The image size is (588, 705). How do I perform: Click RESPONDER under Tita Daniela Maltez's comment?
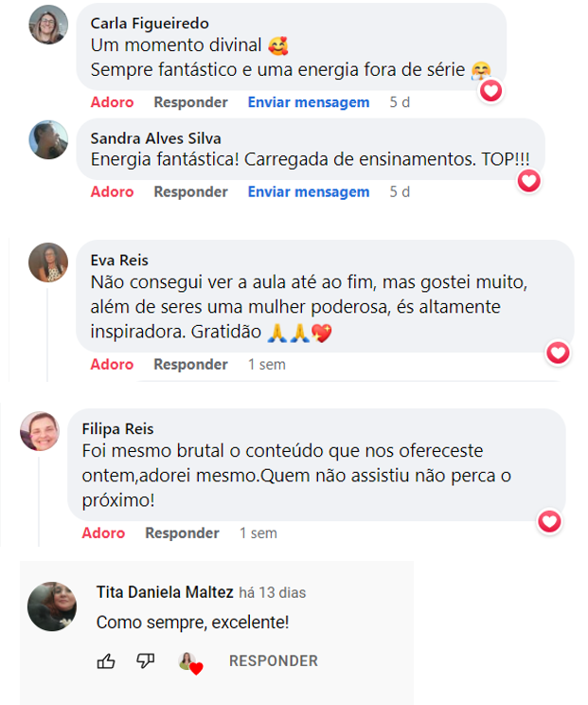click(273, 661)
